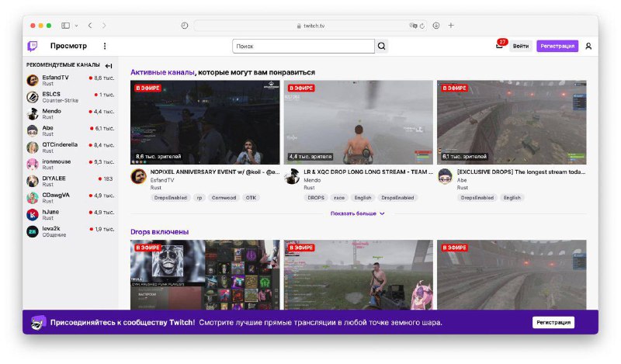
Task: Click Safari back navigation arrow
Action: [x=90, y=26]
